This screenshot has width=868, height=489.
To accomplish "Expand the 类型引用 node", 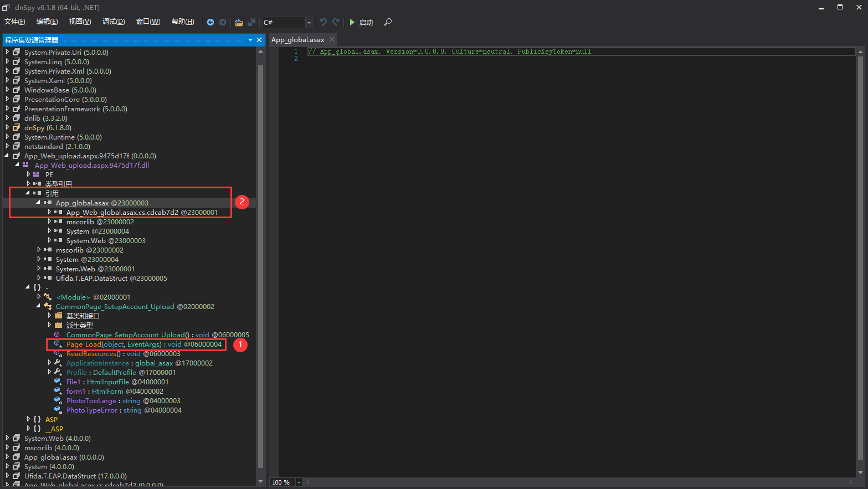I will (x=28, y=184).
